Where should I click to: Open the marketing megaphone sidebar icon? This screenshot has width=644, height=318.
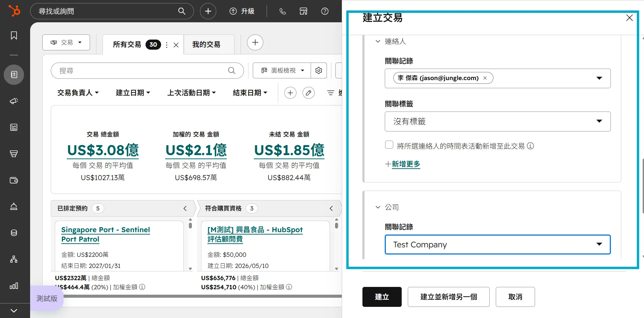(14, 101)
